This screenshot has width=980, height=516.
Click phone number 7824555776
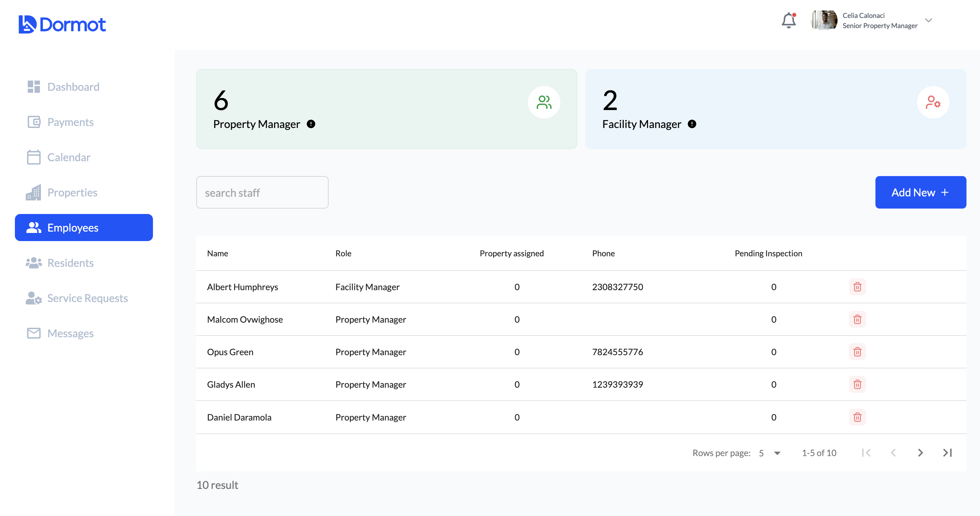click(x=618, y=352)
